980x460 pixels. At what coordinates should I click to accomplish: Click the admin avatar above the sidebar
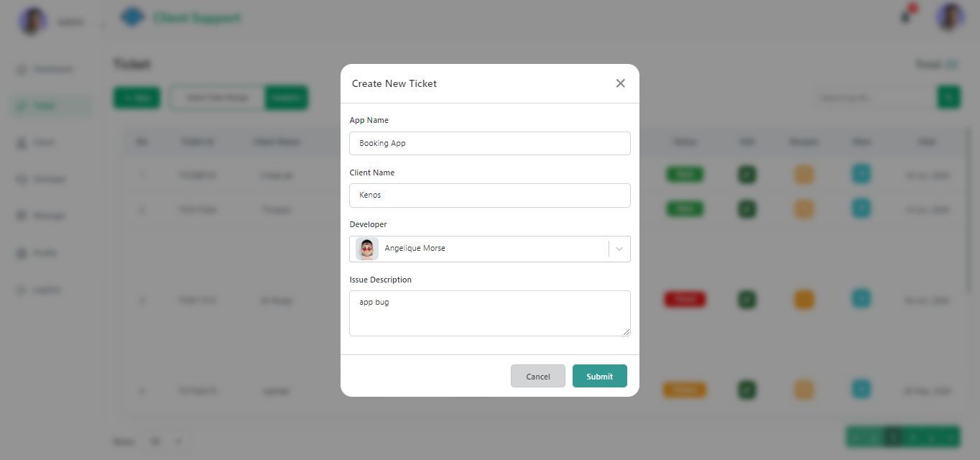[32, 21]
